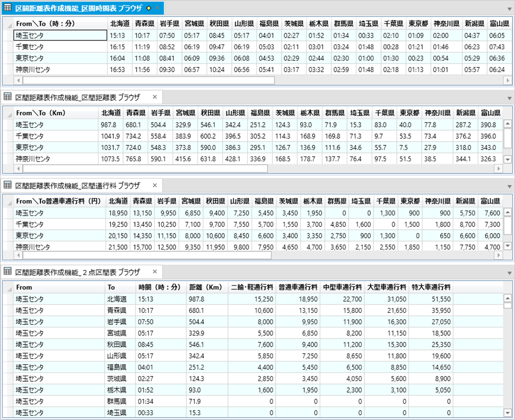Select the 千葉センタ row header in 区間距離表
The height and width of the screenshot is (420, 515).
click(56, 136)
